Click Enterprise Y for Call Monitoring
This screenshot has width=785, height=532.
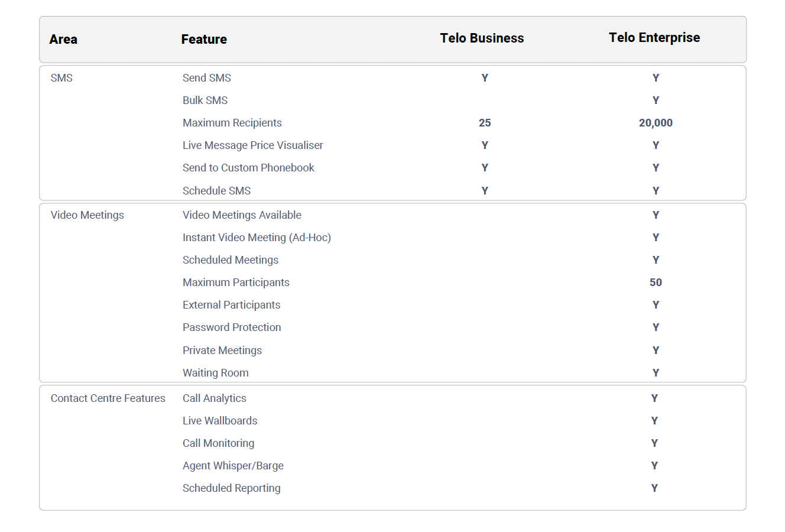coord(654,443)
